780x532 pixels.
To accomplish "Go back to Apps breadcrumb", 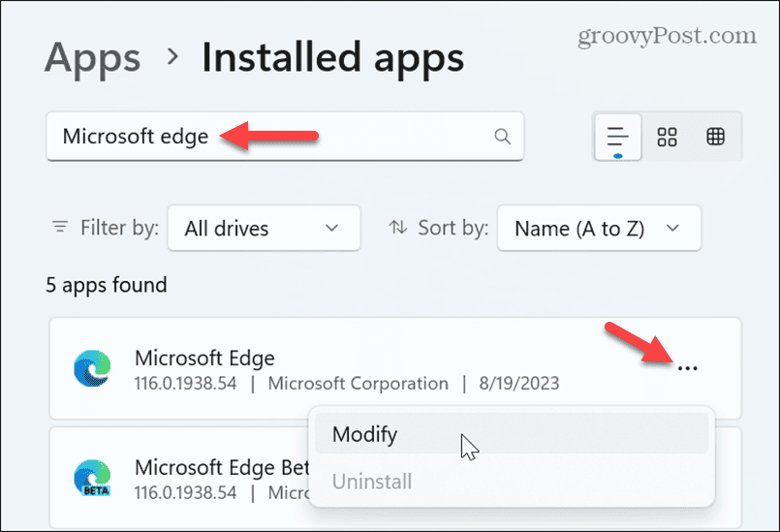I will 92,59.
